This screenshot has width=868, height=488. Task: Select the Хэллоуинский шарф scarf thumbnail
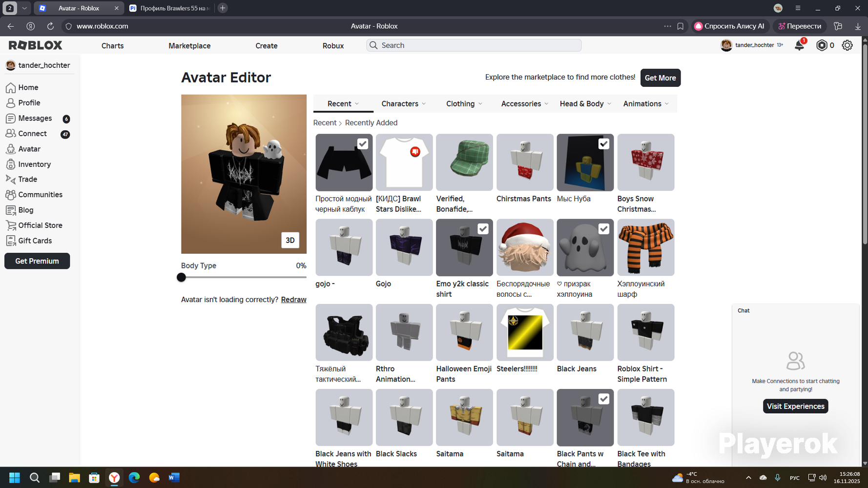tap(645, 247)
